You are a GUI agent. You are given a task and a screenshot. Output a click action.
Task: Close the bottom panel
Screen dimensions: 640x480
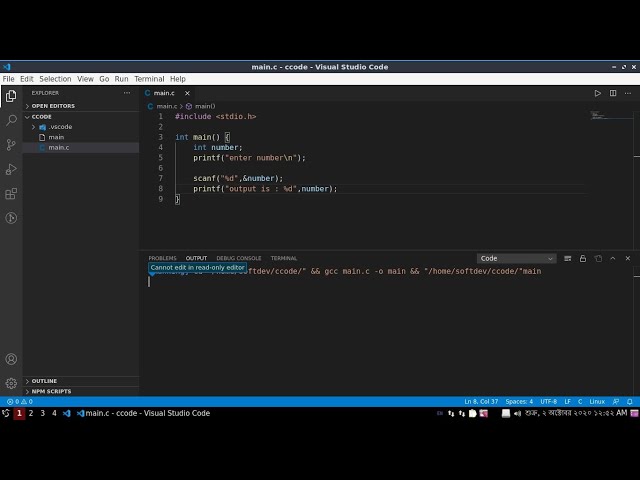tap(628, 258)
